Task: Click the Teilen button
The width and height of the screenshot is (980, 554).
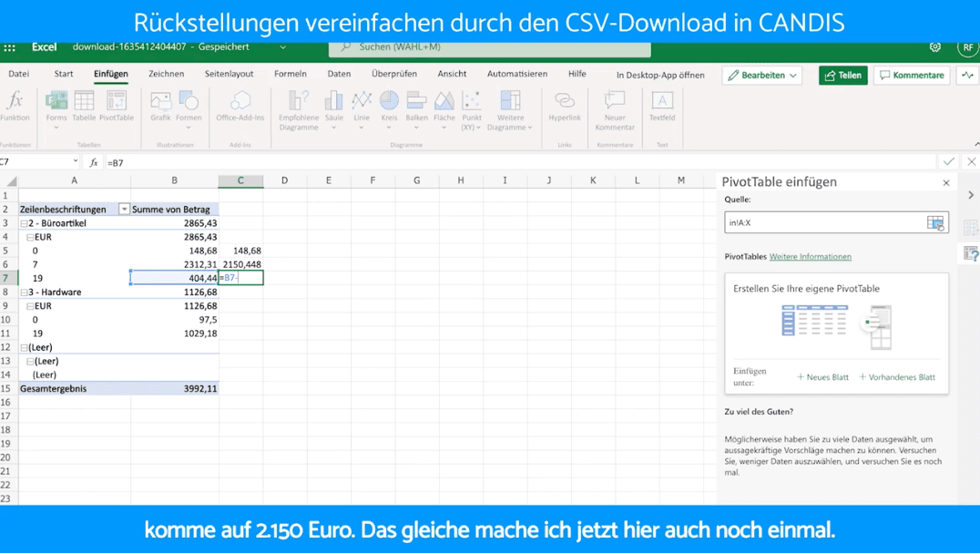Action: coord(842,75)
